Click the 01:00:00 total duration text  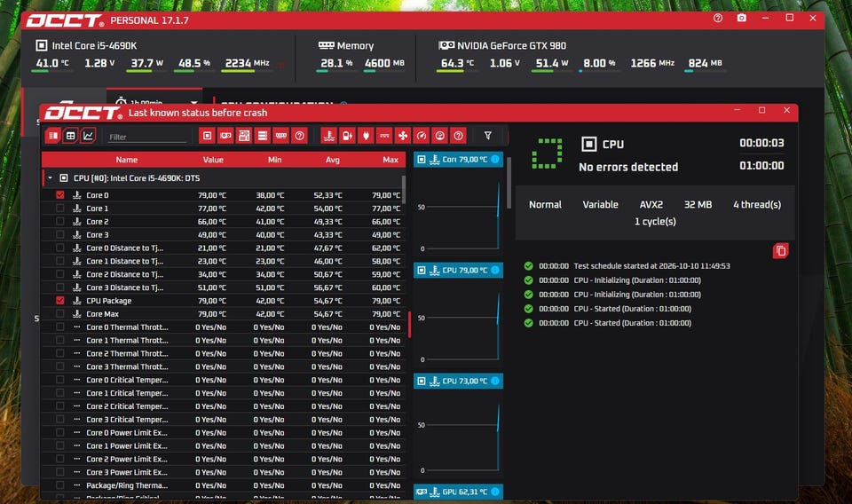tap(761, 166)
